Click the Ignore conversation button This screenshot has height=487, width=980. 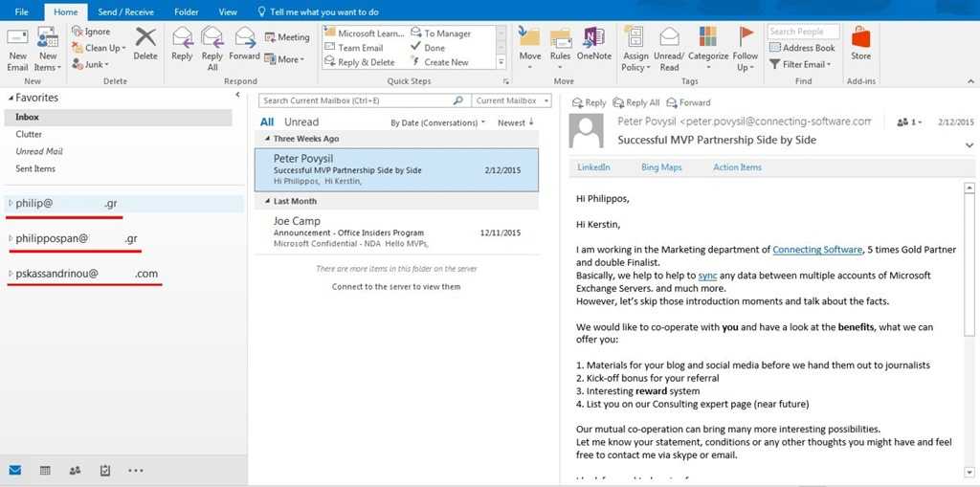[x=91, y=32]
